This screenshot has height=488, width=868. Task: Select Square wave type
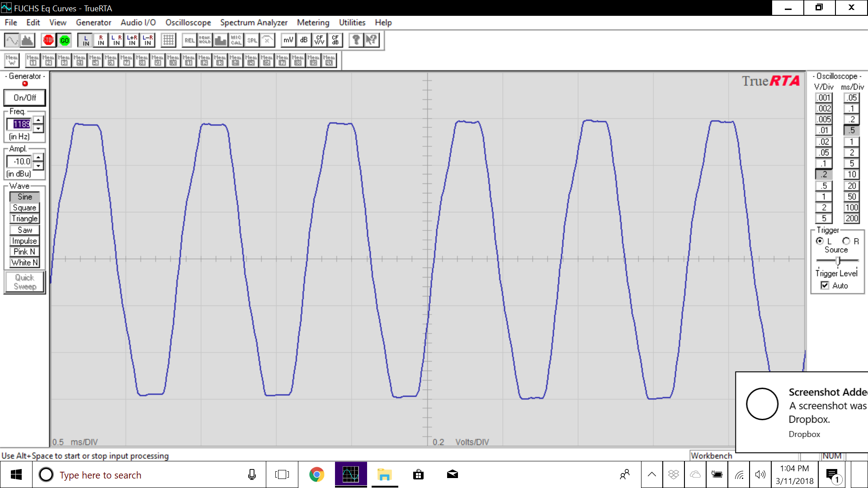click(24, 208)
